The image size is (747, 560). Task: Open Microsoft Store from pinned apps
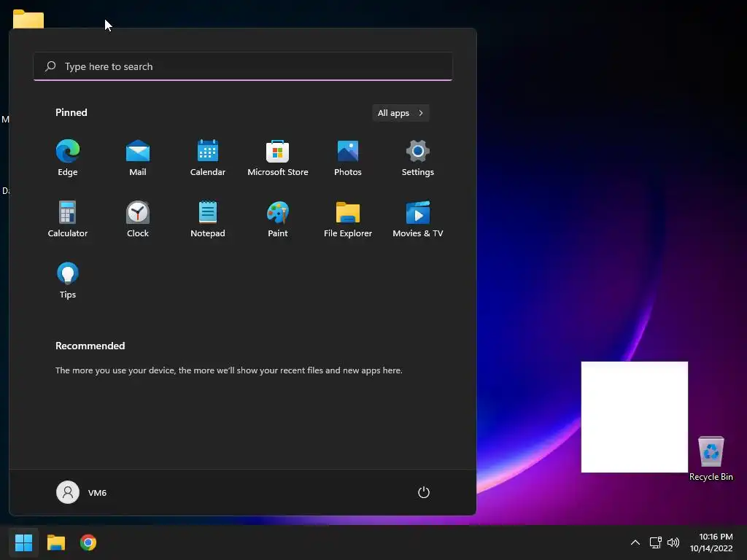278,158
